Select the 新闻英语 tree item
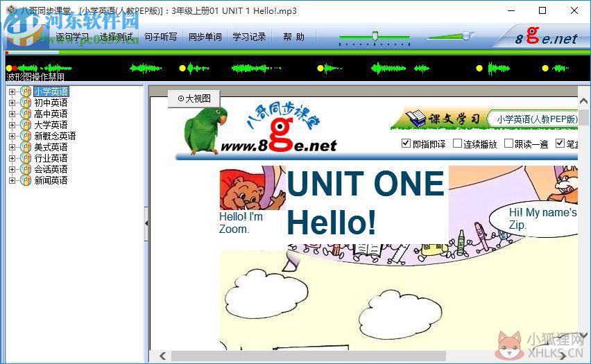The height and width of the screenshot is (364, 591). pos(51,180)
